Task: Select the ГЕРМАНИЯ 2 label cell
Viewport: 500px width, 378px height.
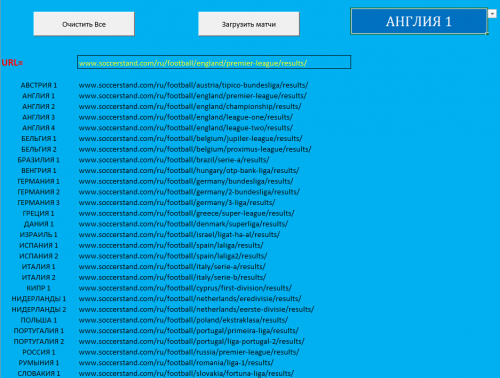Action: point(39,192)
